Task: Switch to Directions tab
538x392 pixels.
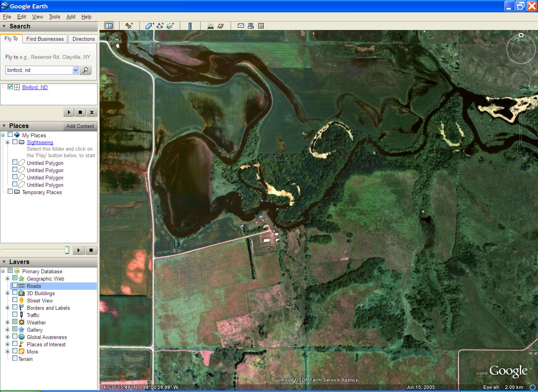Action: pyautogui.click(x=83, y=39)
